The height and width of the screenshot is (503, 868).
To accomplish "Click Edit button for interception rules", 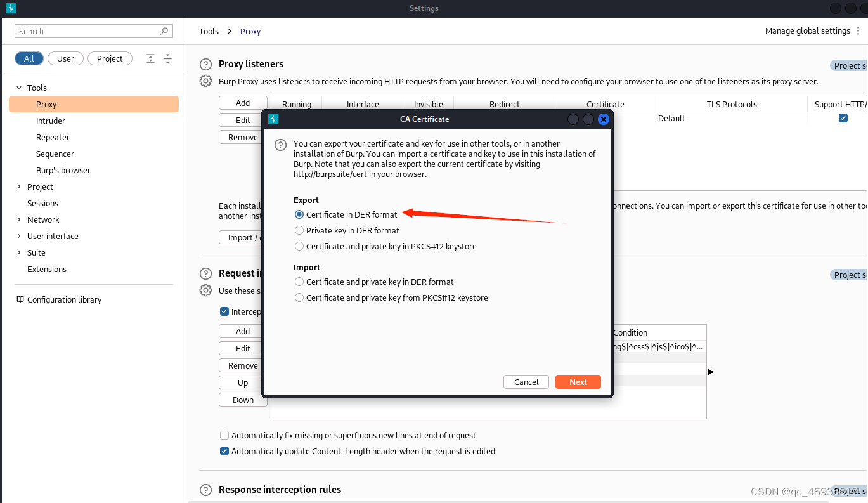I will 243,348.
